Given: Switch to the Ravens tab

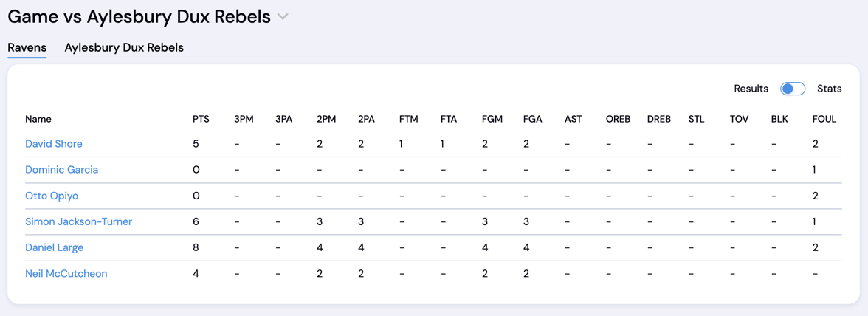Looking at the screenshot, I should 27,47.
